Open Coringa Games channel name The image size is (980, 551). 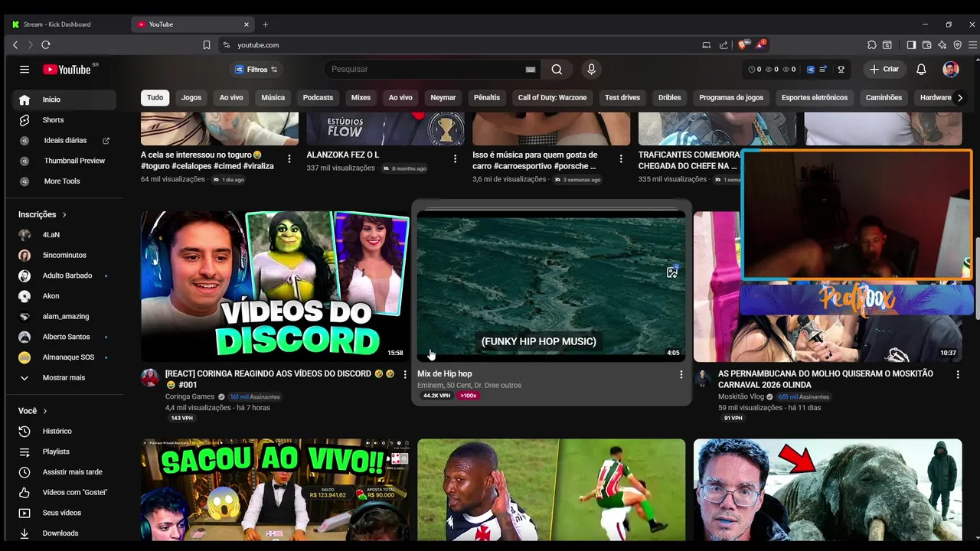click(190, 396)
